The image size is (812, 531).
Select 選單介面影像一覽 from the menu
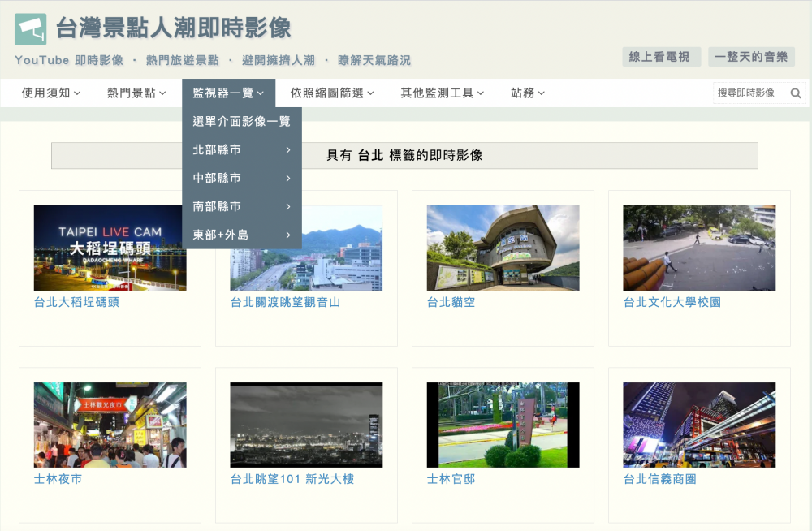tap(241, 122)
